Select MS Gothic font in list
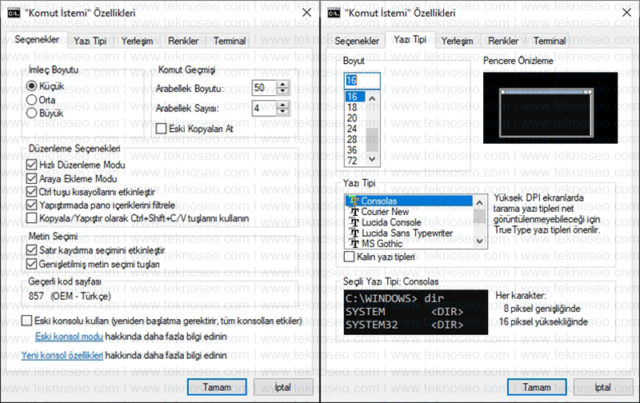 (x=409, y=243)
